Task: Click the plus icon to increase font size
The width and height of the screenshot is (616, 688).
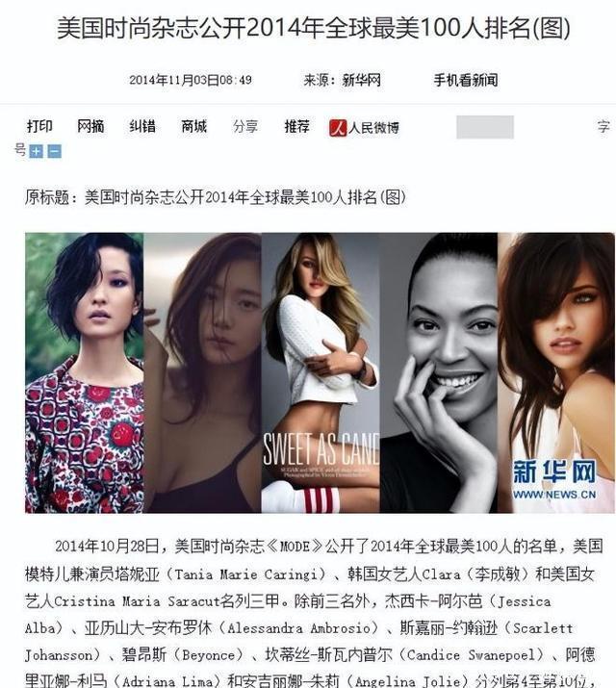Action: (36, 151)
